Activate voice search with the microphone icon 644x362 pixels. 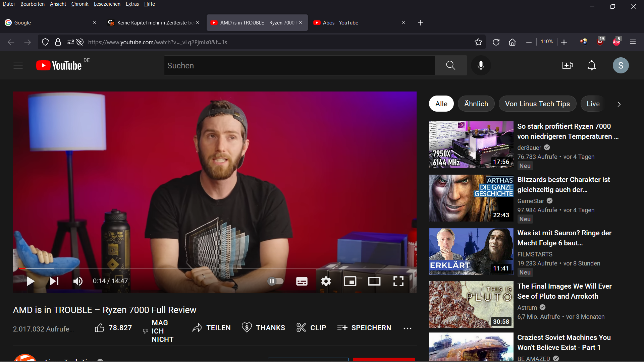pyautogui.click(x=481, y=65)
